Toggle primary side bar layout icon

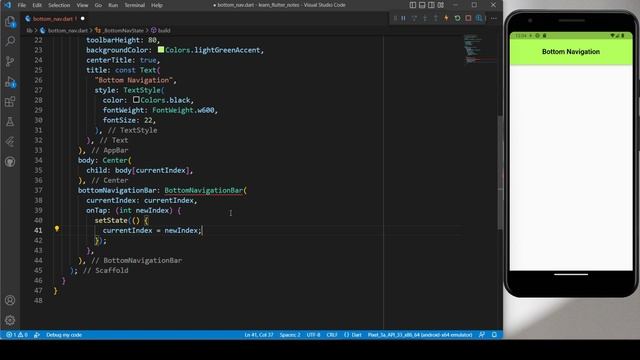pyautogui.click(x=413, y=5)
